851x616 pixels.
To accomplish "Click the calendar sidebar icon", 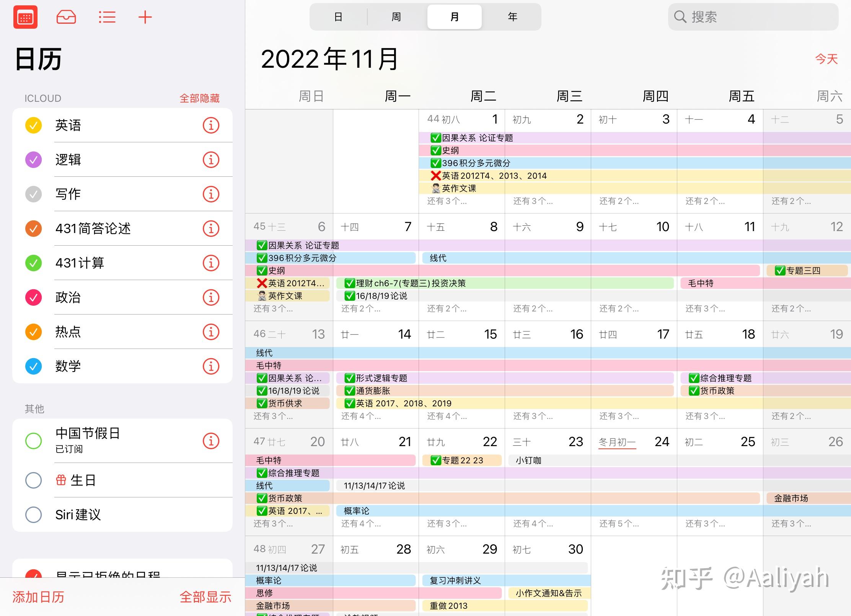I will point(25,17).
